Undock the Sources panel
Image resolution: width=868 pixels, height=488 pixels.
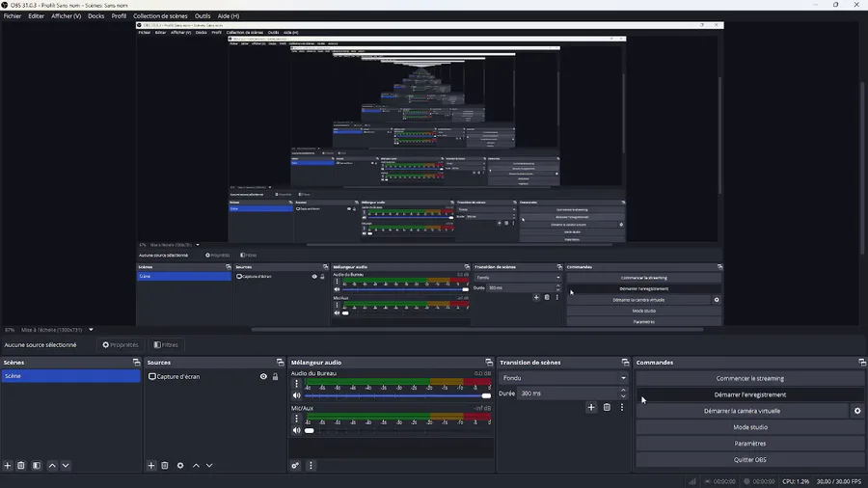(280, 363)
